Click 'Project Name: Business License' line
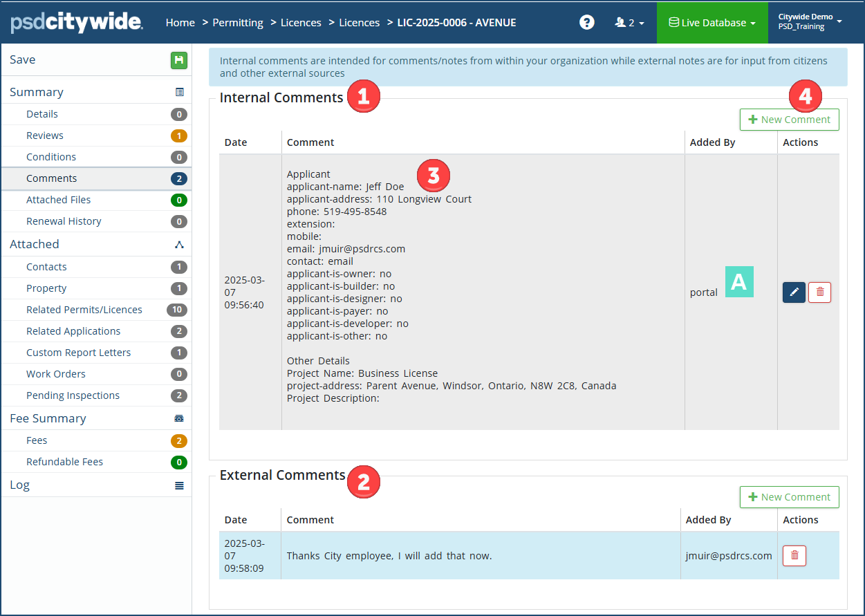 coord(362,373)
